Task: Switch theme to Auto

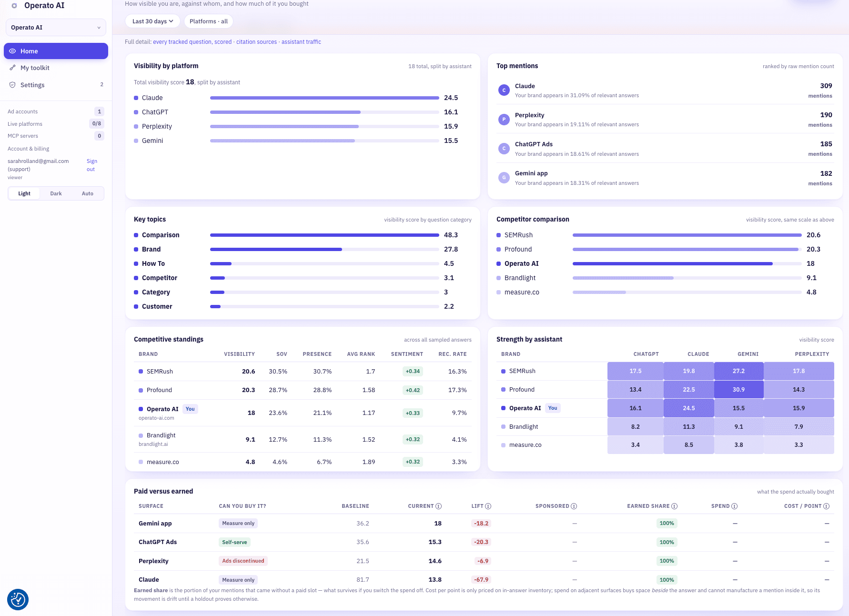Action: coord(88,193)
